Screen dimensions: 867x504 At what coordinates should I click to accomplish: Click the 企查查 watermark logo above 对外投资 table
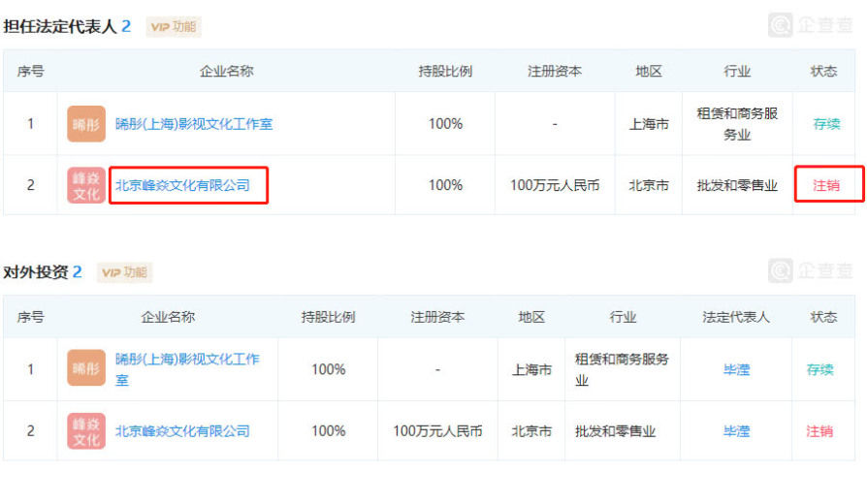pyautogui.click(x=811, y=270)
